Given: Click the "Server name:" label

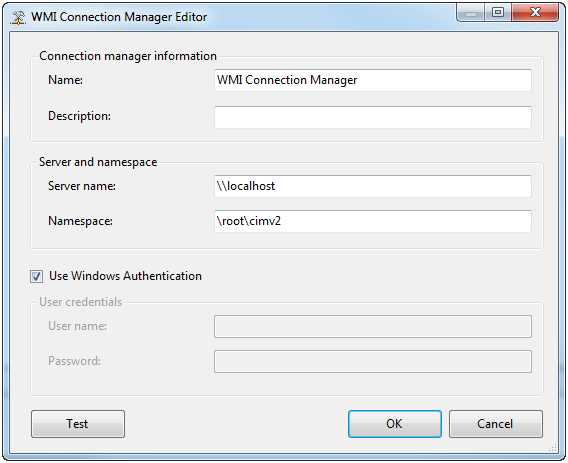Looking at the screenshot, I should [82, 186].
